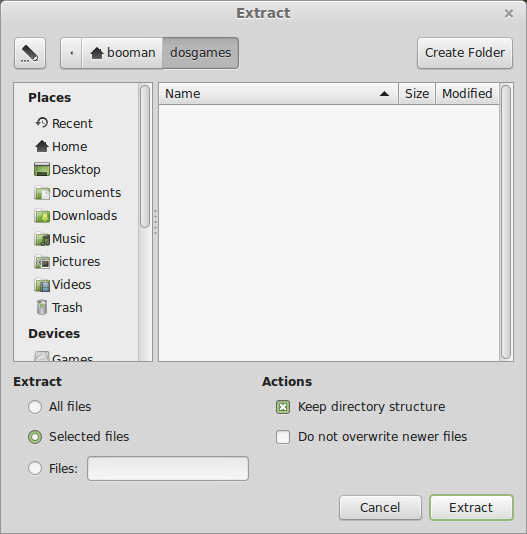527x534 pixels.
Task: Open Downloads folder in sidebar
Action: click(x=76, y=215)
